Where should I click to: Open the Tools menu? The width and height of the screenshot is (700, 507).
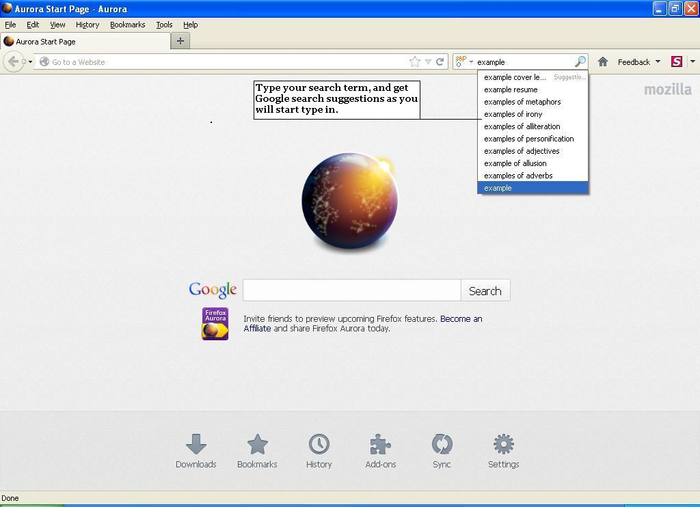(x=164, y=25)
